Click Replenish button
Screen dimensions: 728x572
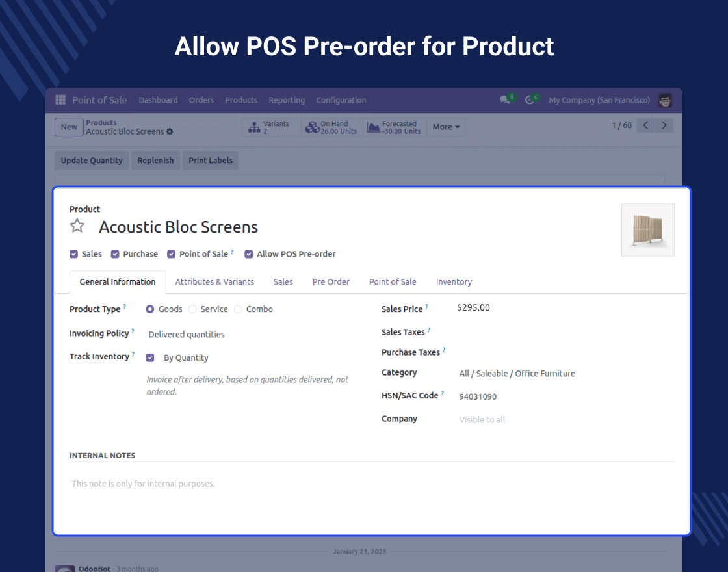(155, 161)
